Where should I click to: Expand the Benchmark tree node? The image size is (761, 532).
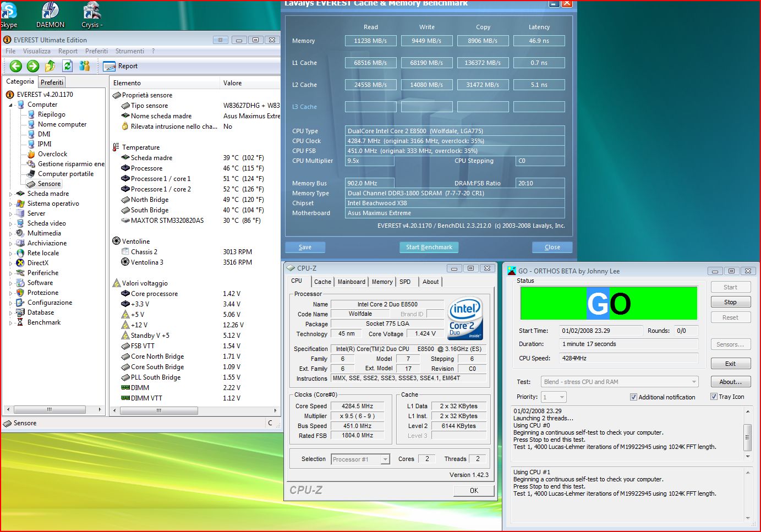click(x=10, y=323)
